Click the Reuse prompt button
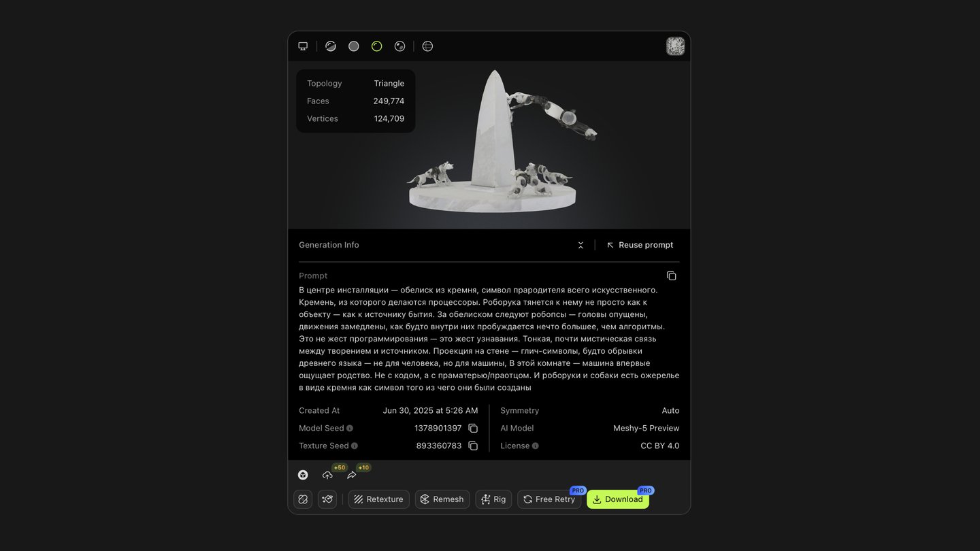Screen dimensions: 980x551 click(640, 245)
